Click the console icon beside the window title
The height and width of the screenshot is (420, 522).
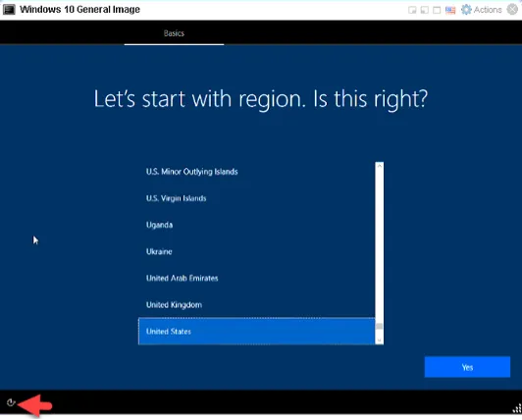tap(9, 10)
